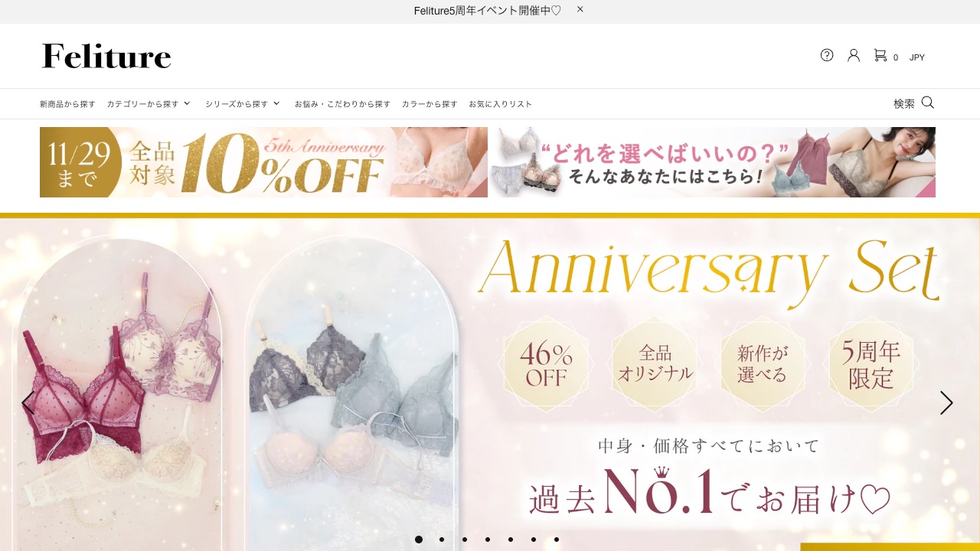Screen dimensions: 980x551
Task: Select the third carousel dot indicator
Action: click(465, 540)
